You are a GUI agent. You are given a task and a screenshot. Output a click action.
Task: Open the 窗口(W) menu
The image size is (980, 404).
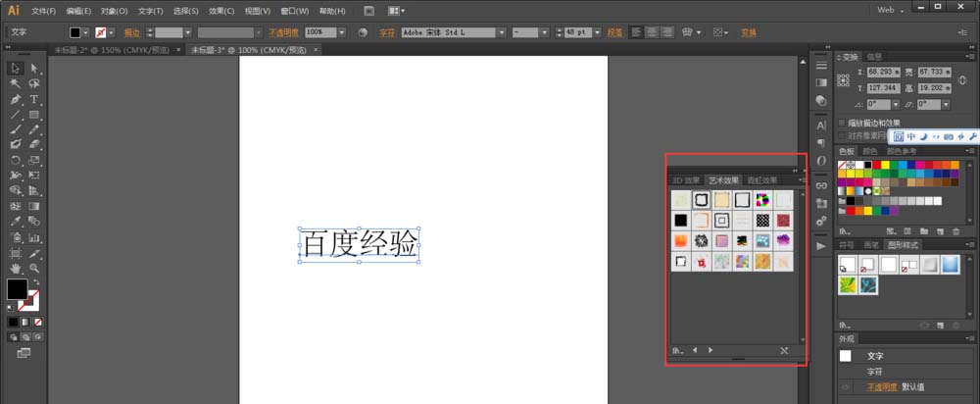pyautogui.click(x=294, y=11)
